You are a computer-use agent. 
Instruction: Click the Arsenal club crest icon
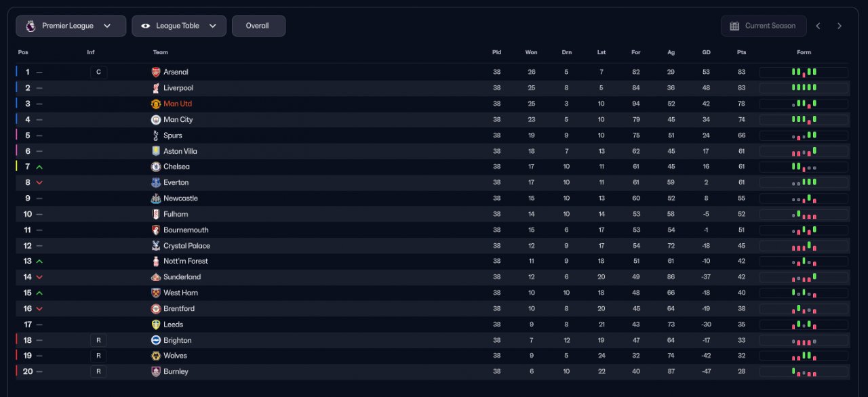(x=156, y=72)
